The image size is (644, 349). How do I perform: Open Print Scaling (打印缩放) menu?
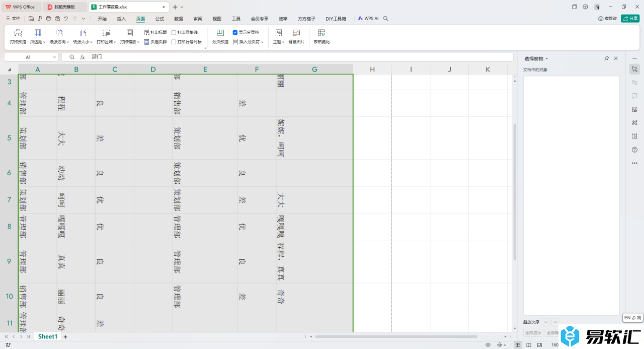[x=130, y=37]
